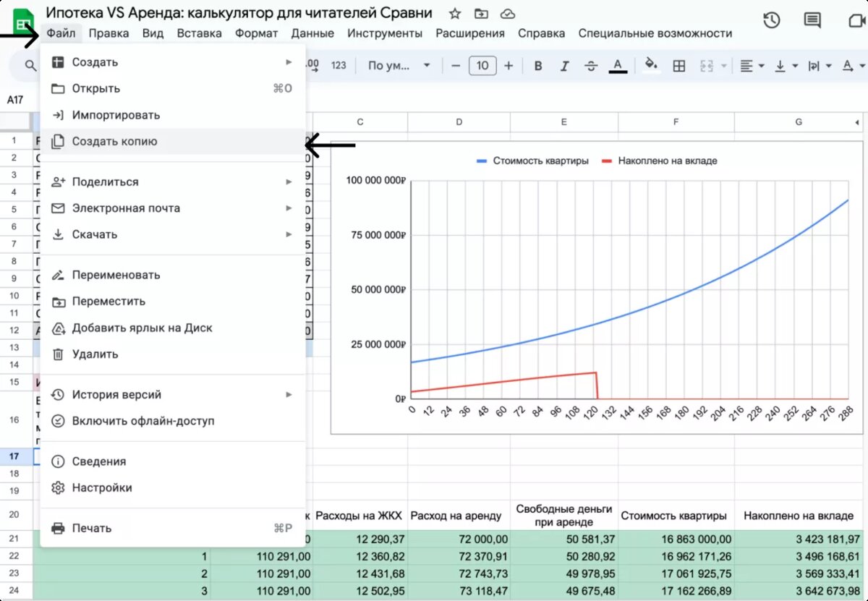This screenshot has height=601, width=868.
Task: Choose Переименовать in the menu
Action: [x=173, y=275]
